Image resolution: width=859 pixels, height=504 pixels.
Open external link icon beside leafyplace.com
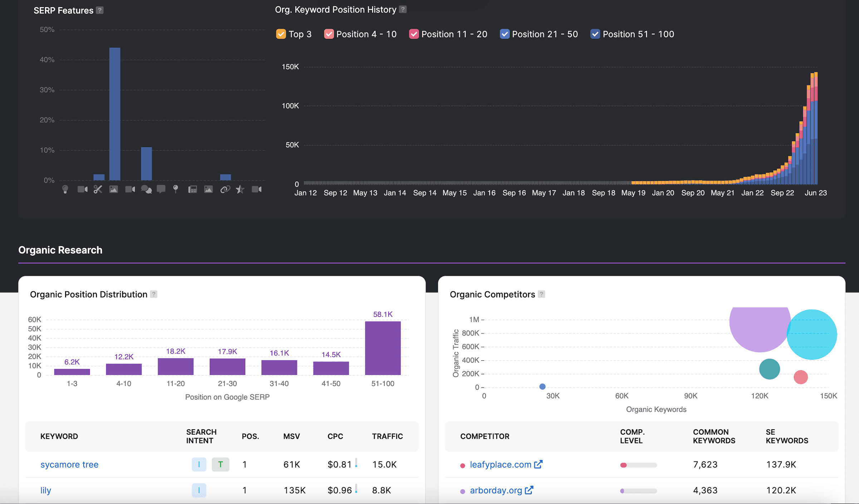(538, 464)
